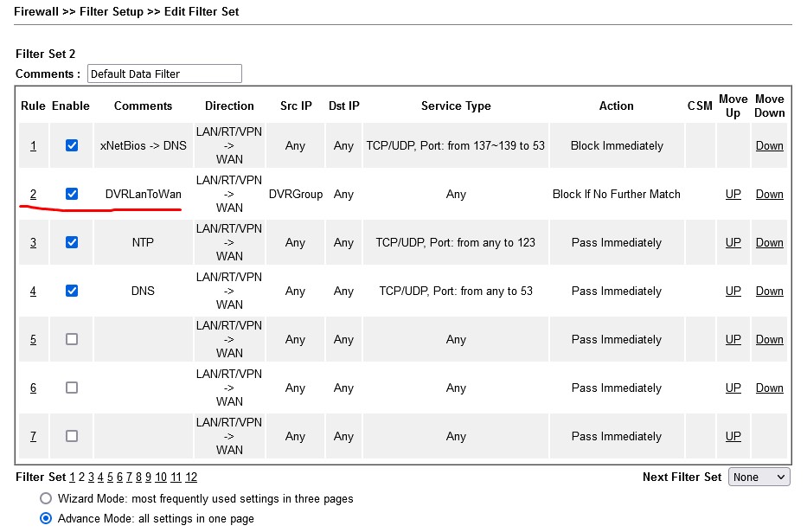Open rule 6 number link
807x532 pixels.
point(34,388)
